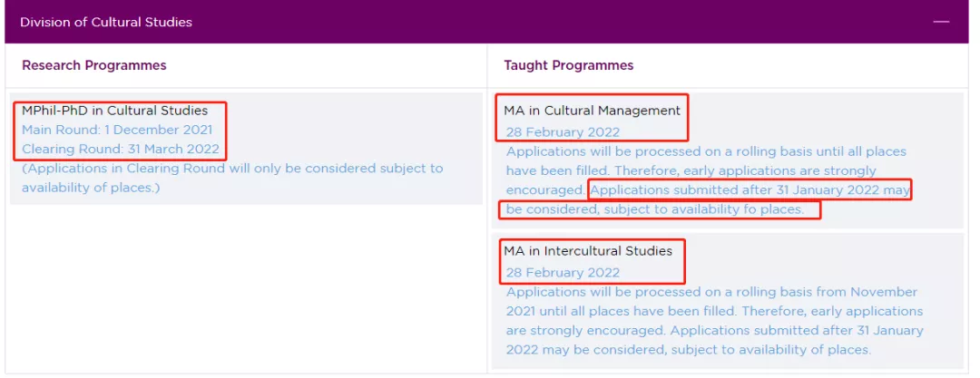Click the Division of Cultural Studies header title

point(106,22)
